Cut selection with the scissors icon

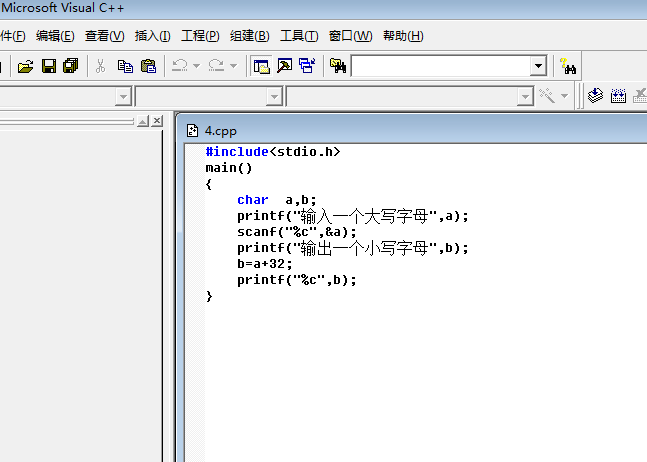point(100,66)
